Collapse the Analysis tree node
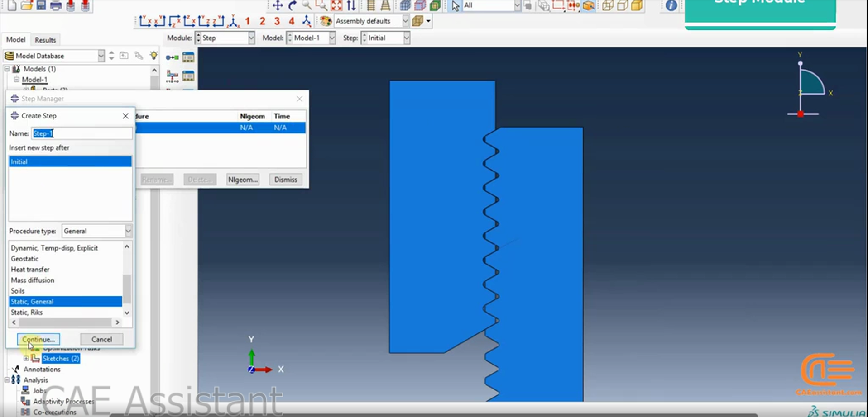The image size is (868, 417). pos(7,380)
